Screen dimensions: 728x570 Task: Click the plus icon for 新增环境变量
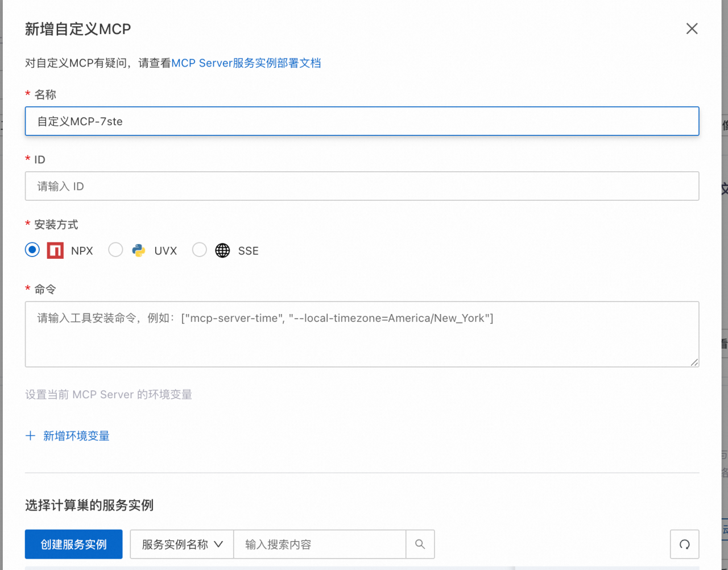coord(31,436)
